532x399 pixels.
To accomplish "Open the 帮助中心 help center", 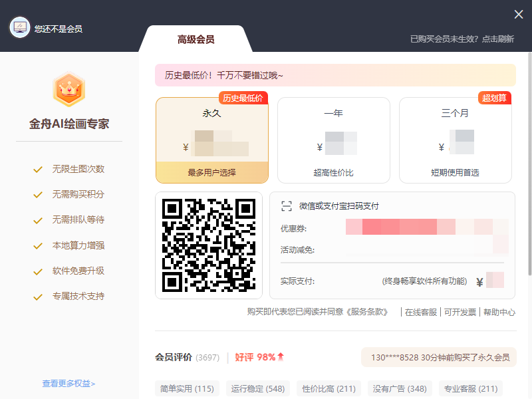I will point(499,312).
